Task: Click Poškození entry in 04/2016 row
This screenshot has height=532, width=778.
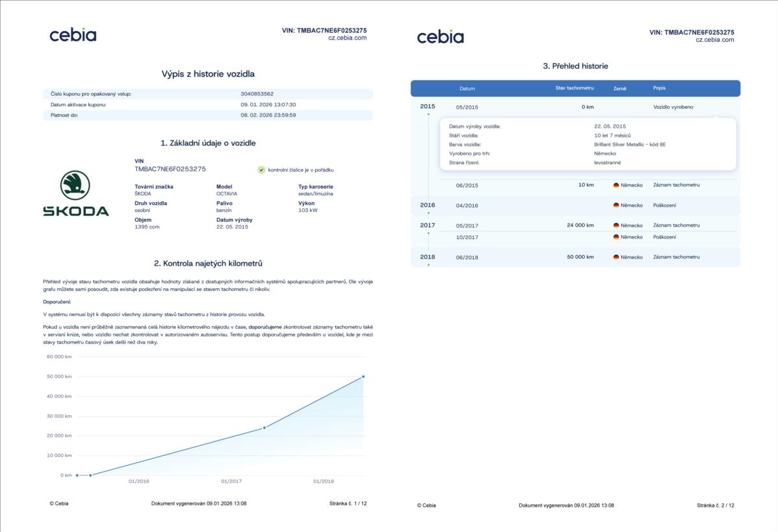Action: (x=665, y=205)
